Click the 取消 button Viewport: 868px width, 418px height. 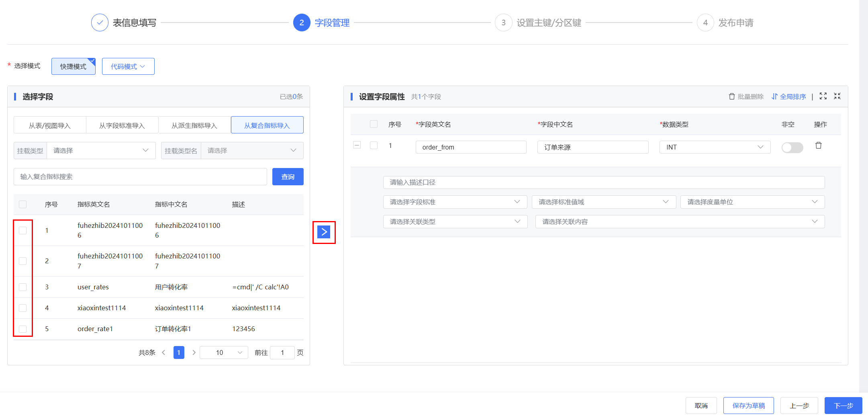pos(701,406)
